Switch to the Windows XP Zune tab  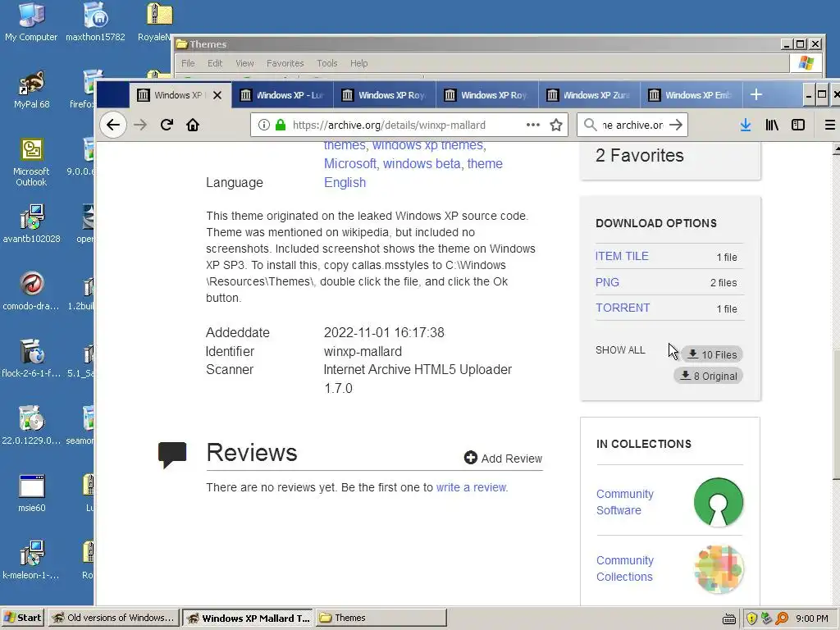click(589, 95)
